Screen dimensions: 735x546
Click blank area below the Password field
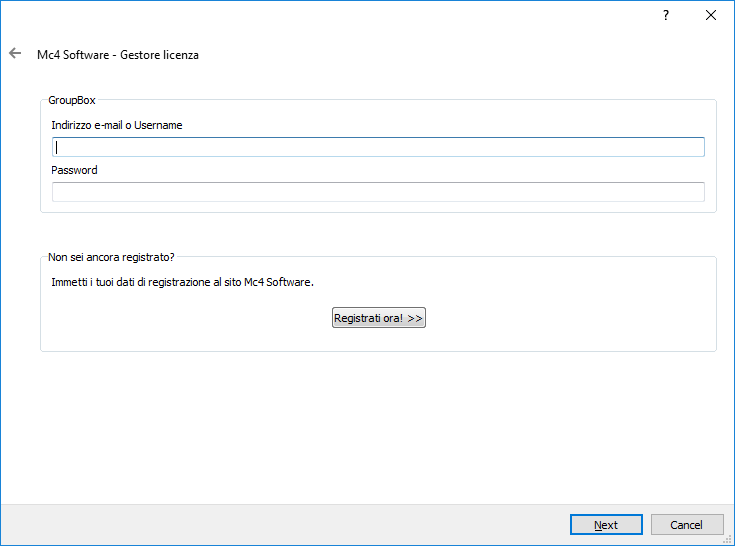click(378, 207)
